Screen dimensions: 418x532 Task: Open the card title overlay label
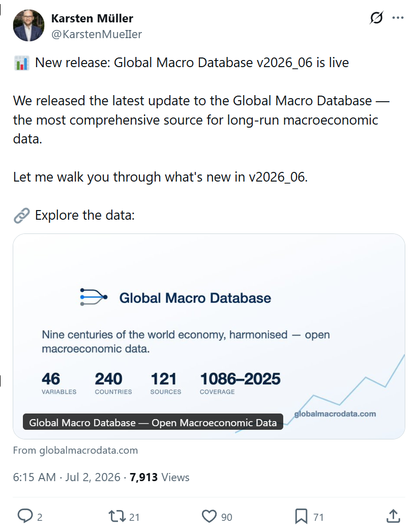[x=153, y=423]
